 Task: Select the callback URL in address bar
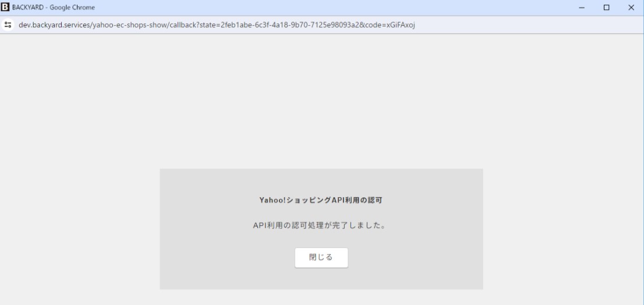point(217,25)
